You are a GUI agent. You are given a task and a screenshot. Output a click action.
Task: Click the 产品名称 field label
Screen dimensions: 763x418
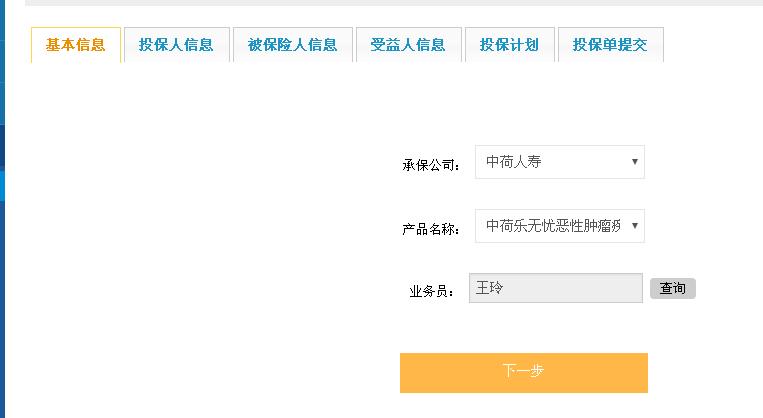pyautogui.click(x=431, y=229)
